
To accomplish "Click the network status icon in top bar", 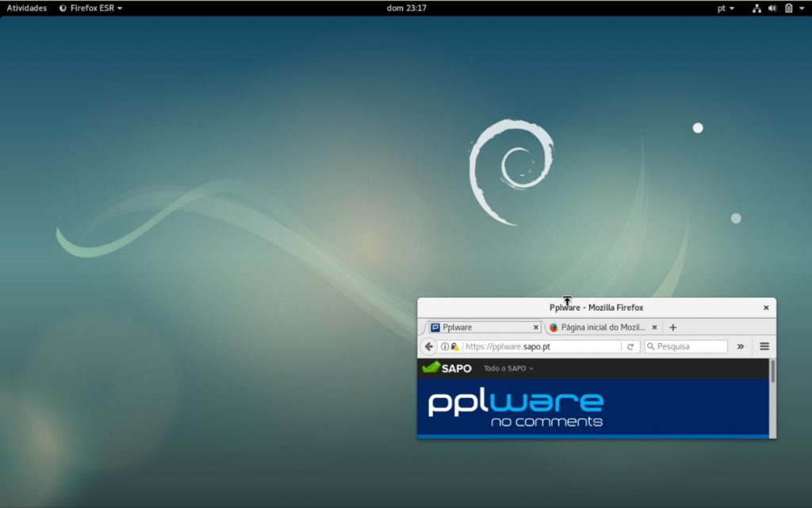I will click(x=756, y=8).
